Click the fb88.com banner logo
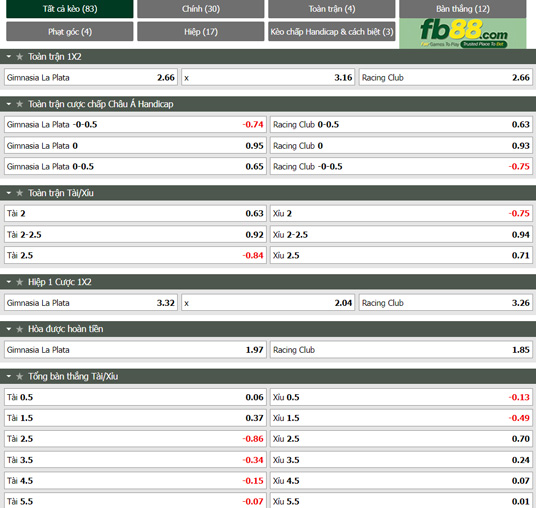 pyautogui.click(x=463, y=33)
